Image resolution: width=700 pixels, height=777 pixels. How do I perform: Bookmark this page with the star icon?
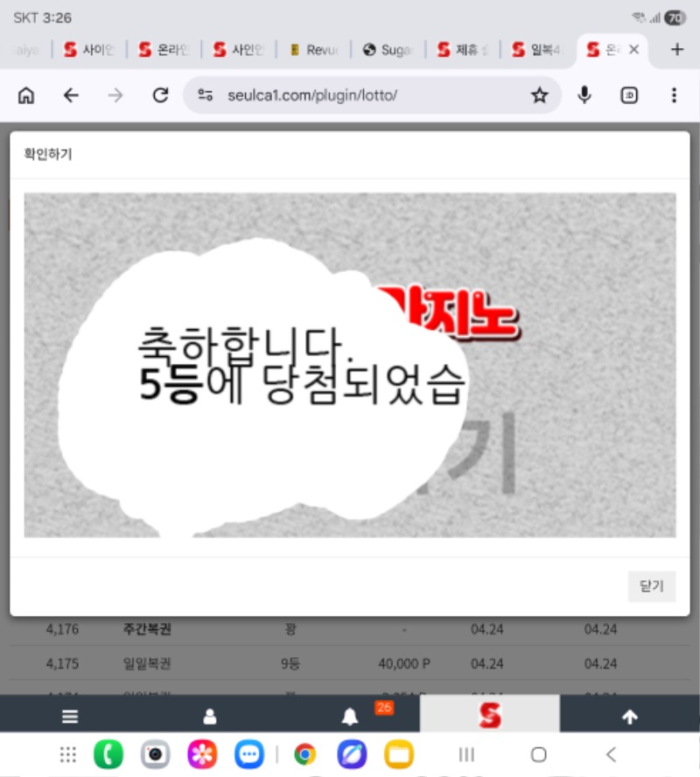pos(539,95)
